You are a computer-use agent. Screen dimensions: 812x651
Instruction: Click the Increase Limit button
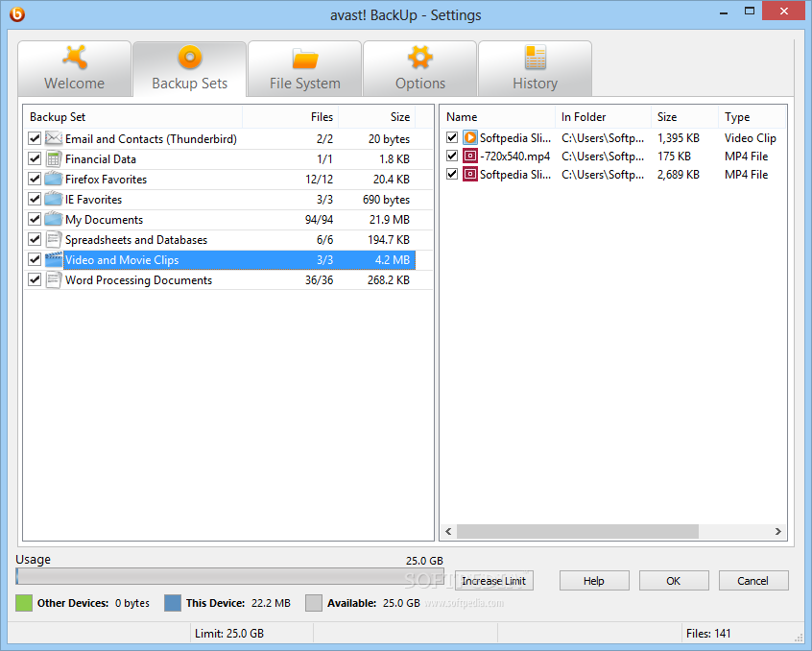pyautogui.click(x=493, y=581)
